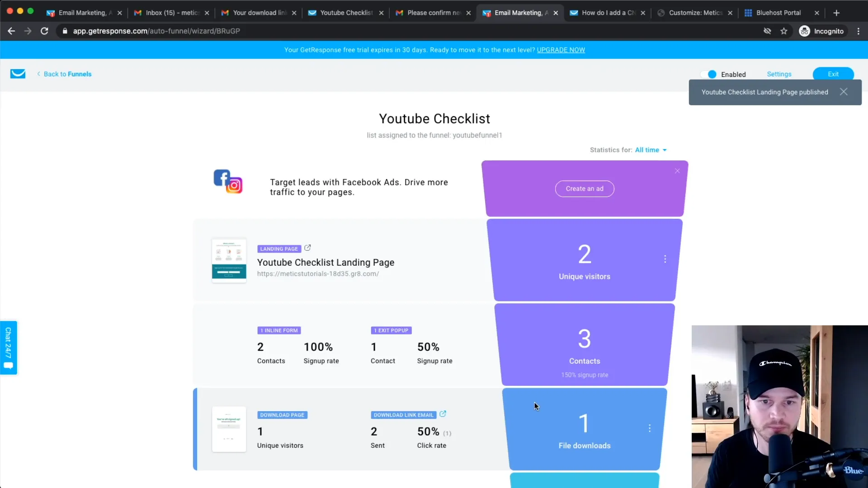The image size is (868, 488).
Task: Click the 3 Contacts funnel card
Action: 585,344
